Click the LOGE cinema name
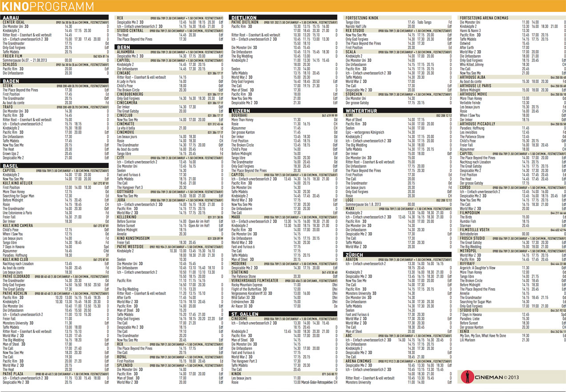566x392 pixels. (350, 200)
